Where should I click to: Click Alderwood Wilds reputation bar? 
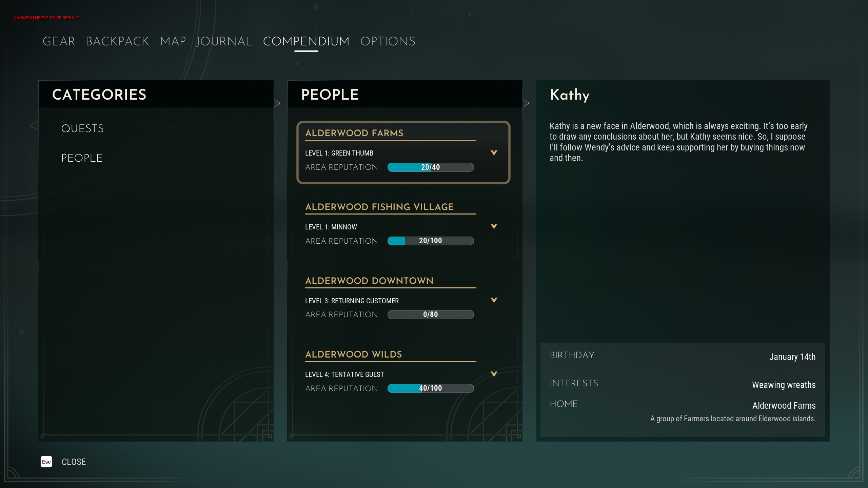click(430, 388)
